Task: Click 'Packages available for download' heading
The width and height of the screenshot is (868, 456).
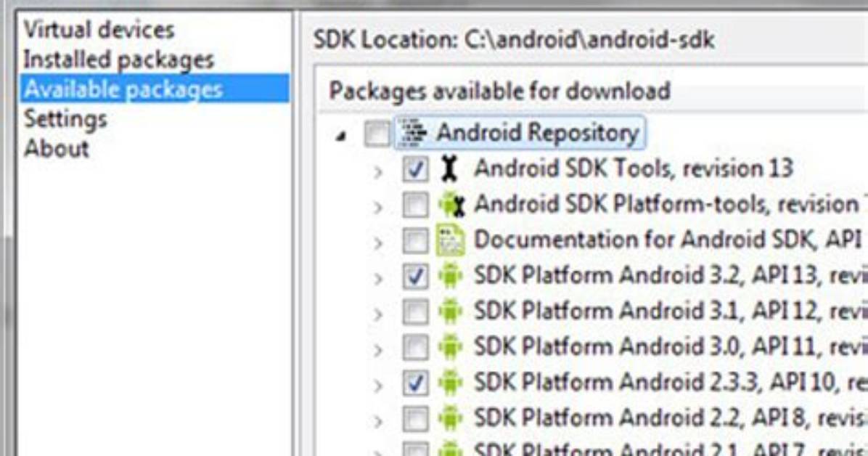Action: (499, 90)
